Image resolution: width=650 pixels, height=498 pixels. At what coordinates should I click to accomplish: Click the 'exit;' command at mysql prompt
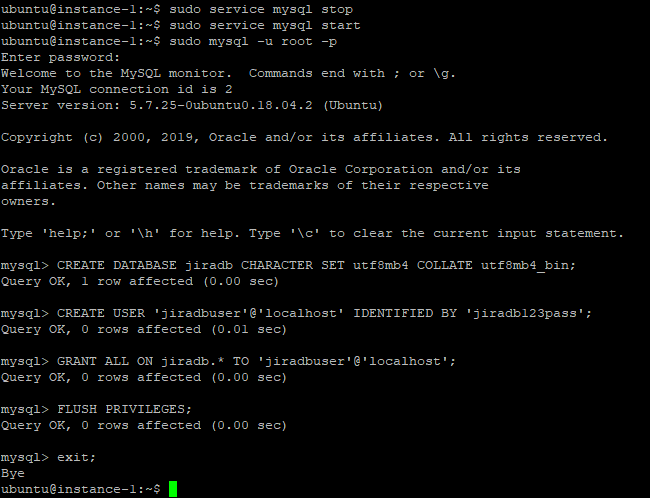click(x=76, y=458)
